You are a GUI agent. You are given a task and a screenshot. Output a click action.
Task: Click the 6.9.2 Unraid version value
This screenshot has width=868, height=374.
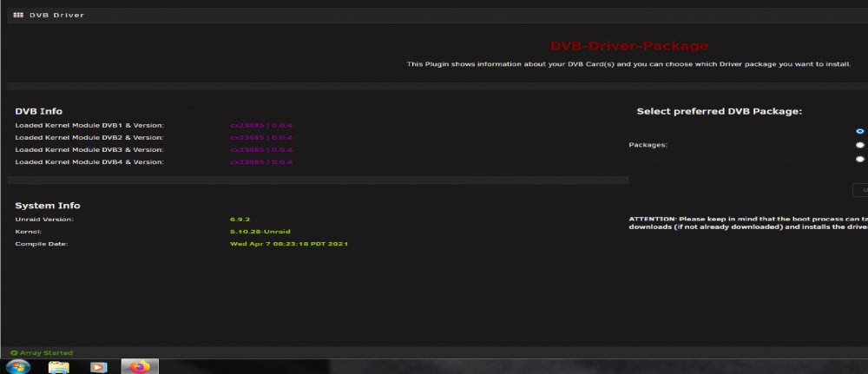coord(240,220)
